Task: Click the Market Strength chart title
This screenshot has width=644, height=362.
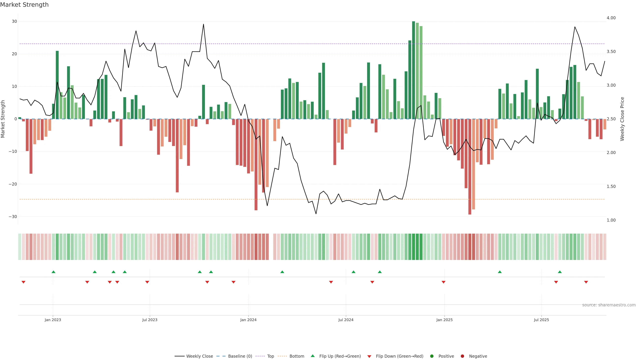Action: (24, 5)
